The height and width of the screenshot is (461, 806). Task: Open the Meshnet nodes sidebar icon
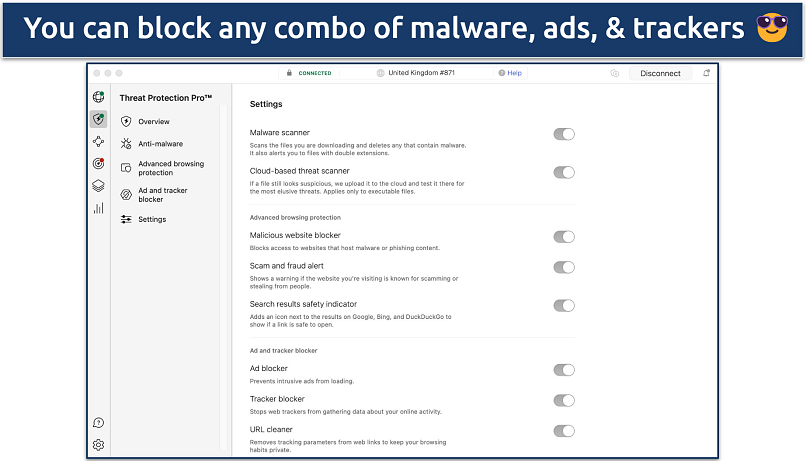(x=98, y=141)
